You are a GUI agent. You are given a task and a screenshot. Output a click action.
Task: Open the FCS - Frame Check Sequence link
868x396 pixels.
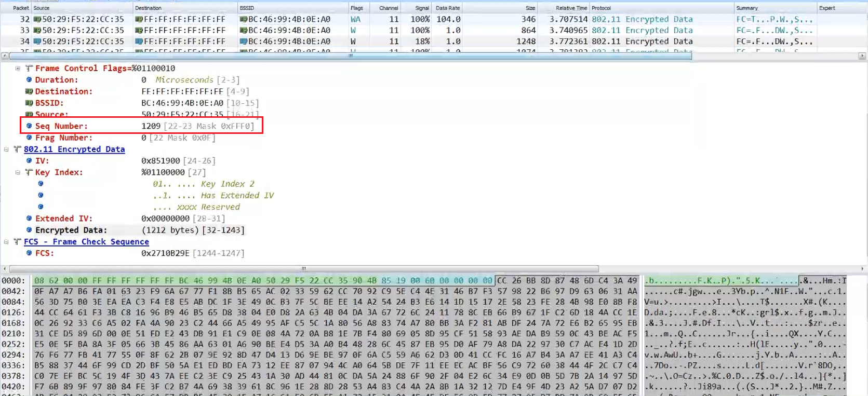coord(86,242)
